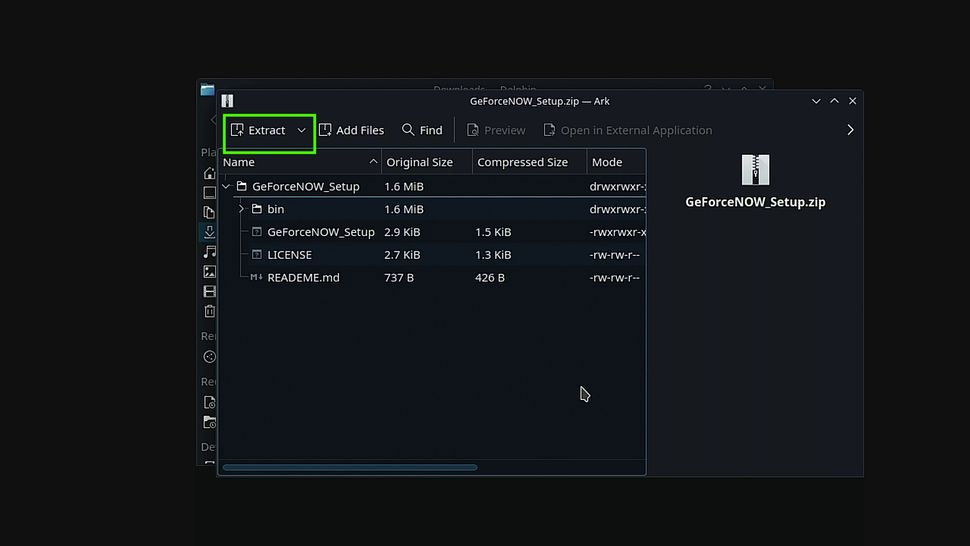Open Pictures in Dolphin's Places sidebar
970x546 pixels.
pos(210,271)
